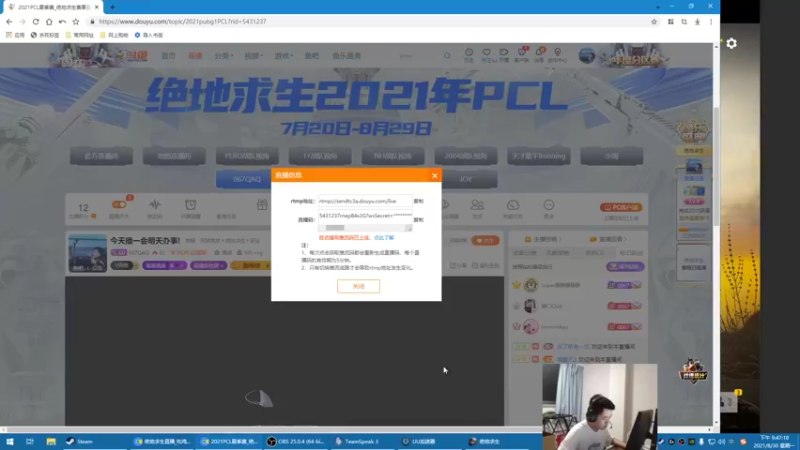Open messages icon with badge in header
This screenshot has height=450, width=800.
click(539, 55)
